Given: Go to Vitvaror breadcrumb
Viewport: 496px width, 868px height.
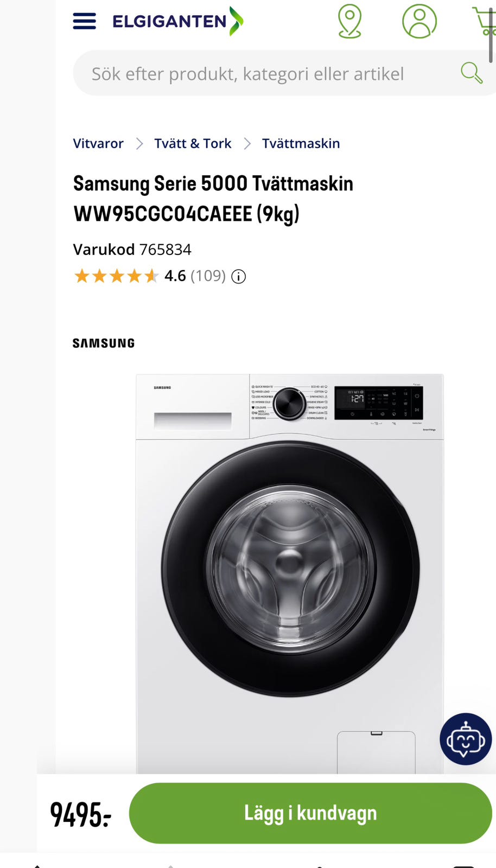Looking at the screenshot, I should coord(98,143).
